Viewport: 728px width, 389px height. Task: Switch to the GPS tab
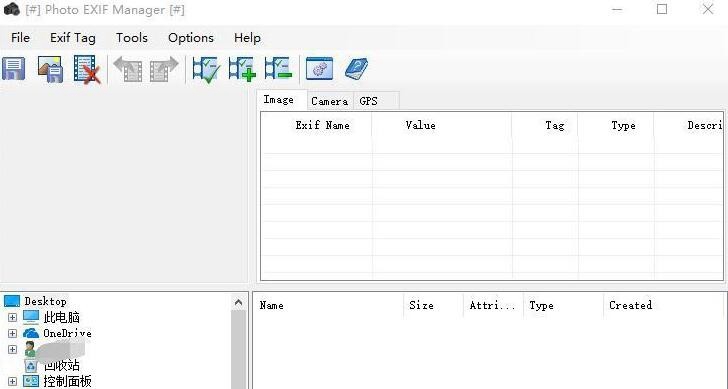(x=369, y=101)
